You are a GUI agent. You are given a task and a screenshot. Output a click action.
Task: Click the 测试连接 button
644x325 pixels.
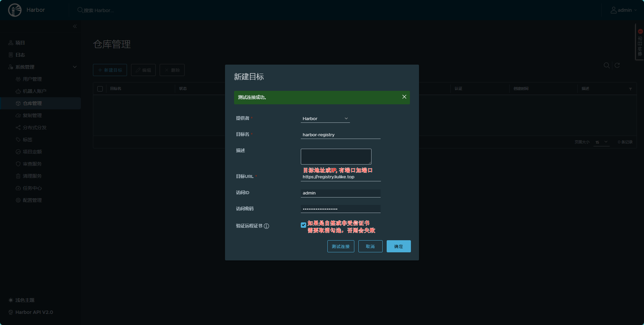341,246
